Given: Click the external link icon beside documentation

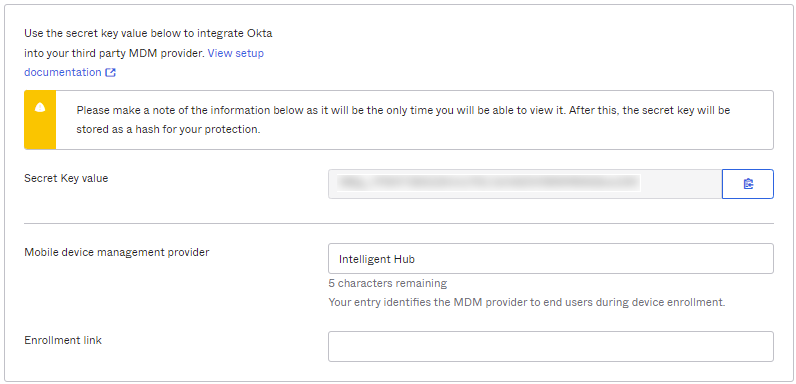Looking at the screenshot, I should tap(111, 73).
